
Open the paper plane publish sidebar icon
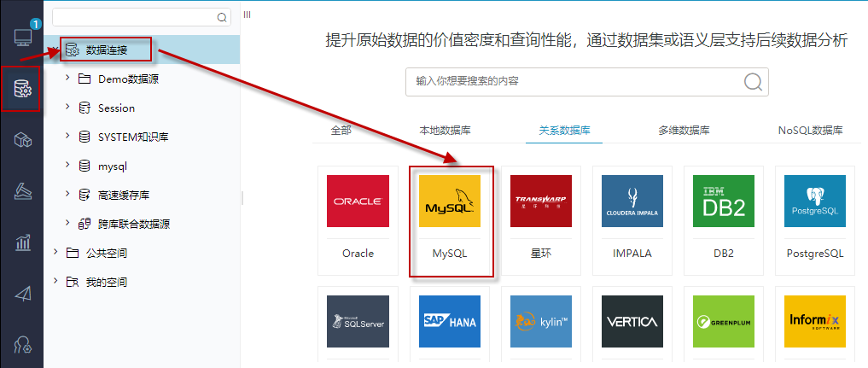[23, 294]
